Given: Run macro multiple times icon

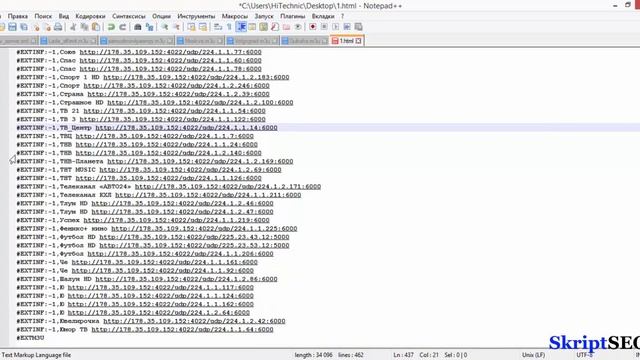Looking at the screenshot, I should click(x=347, y=27).
